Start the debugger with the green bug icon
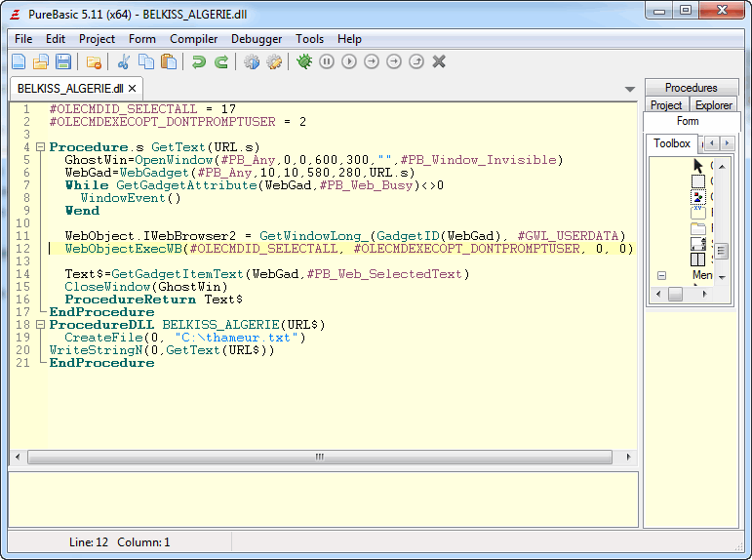The height and width of the screenshot is (560, 752). click(304, 62)
